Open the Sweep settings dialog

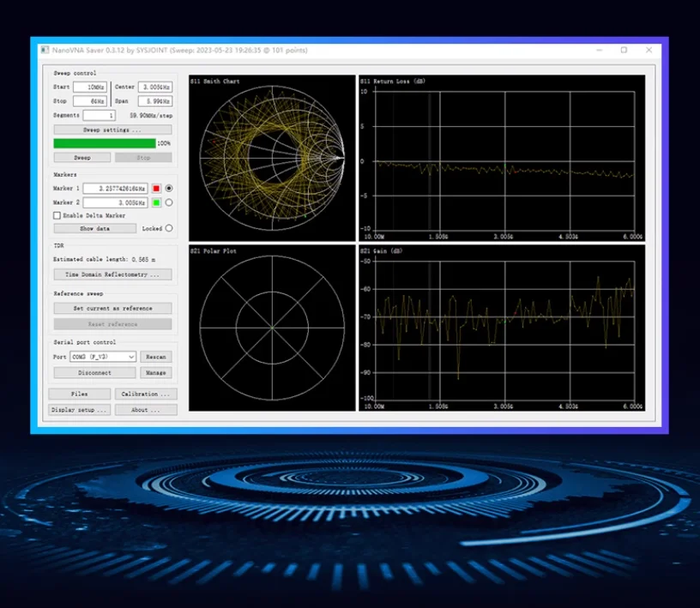pos(112,129)
